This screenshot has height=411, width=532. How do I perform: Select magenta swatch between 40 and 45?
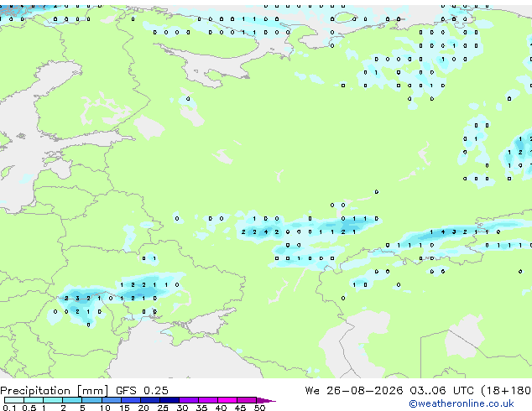click(x=227, y=400)
